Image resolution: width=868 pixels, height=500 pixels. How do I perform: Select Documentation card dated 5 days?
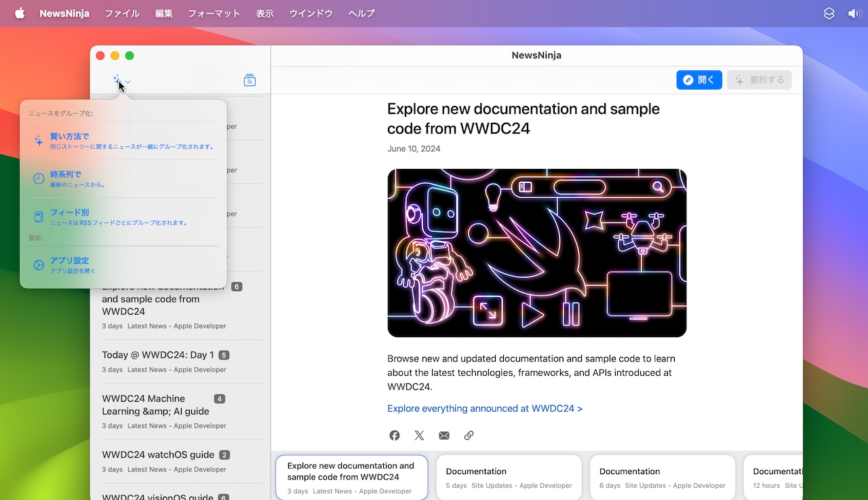pyautogui.click(x=509, y=478)
